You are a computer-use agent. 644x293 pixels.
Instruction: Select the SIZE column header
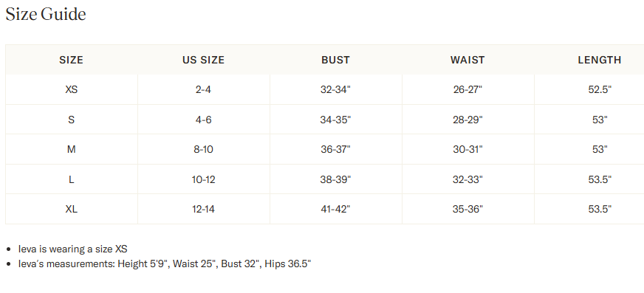pyautogui.click(x=72, y=60)
